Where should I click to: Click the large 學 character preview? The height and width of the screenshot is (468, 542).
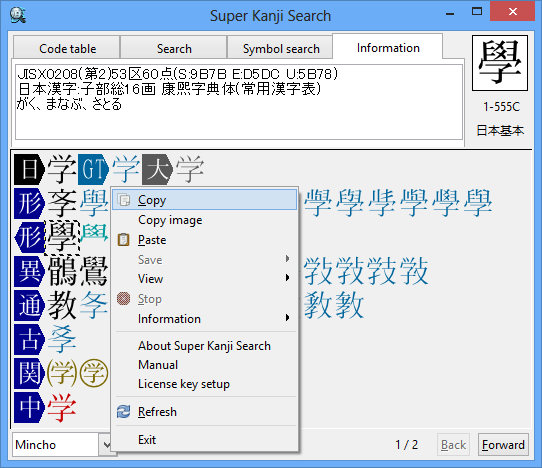tap(500, 63)
